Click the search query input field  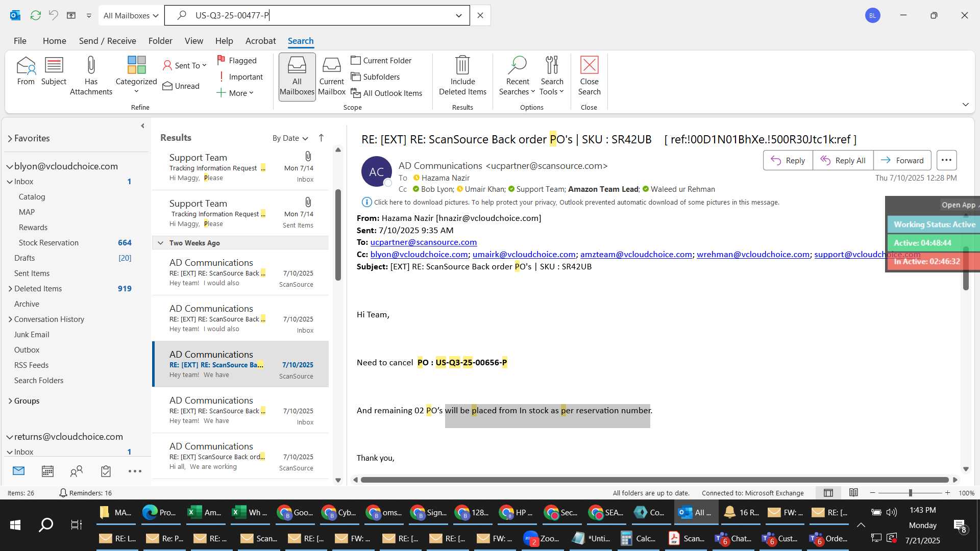click(316, 15)
